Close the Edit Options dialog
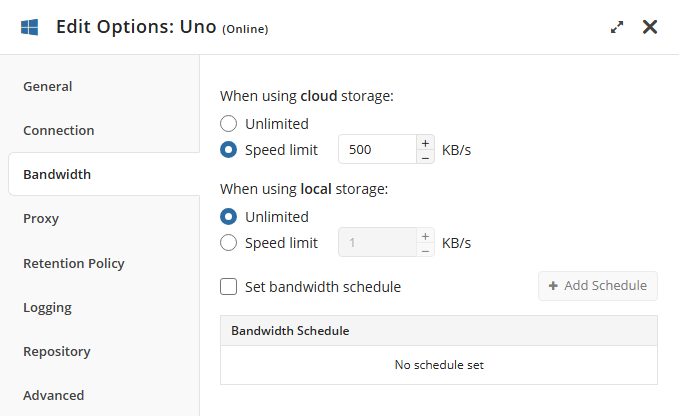 (650, 27)
